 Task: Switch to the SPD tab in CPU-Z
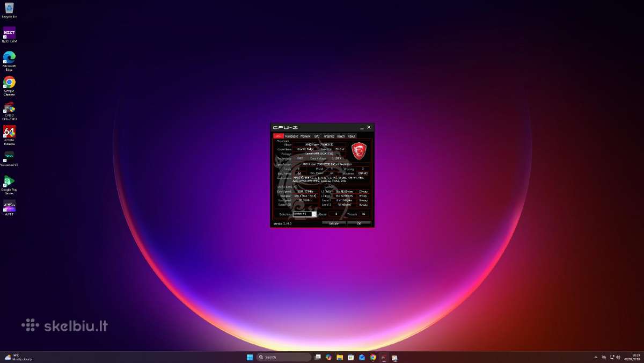tap(317, 136)
